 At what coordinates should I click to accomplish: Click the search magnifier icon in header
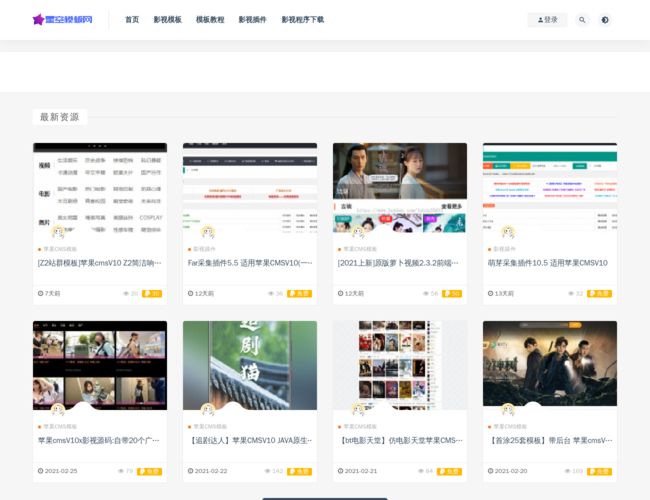(582, 20)
